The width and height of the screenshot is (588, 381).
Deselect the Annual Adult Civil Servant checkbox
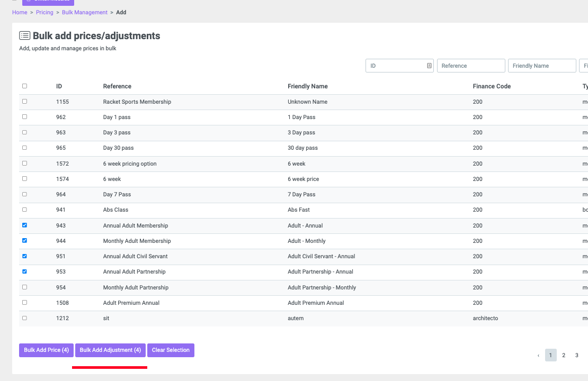point(25,256)
